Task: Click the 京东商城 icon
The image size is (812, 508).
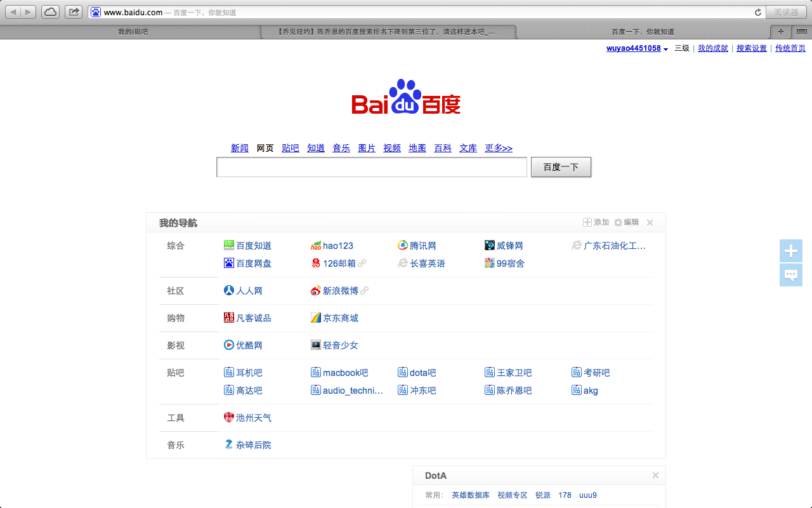Action: pyautogui.click(x=316, y=317)
